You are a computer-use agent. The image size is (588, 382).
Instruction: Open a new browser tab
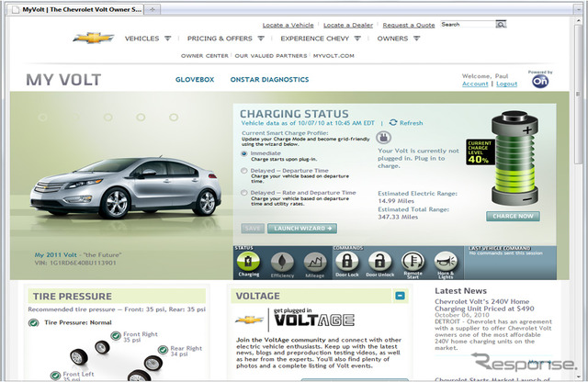(x=153, y=10)
